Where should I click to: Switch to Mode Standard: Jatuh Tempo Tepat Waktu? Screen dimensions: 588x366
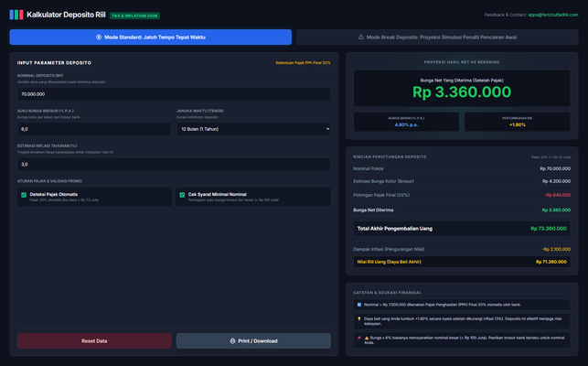[150, 38]
